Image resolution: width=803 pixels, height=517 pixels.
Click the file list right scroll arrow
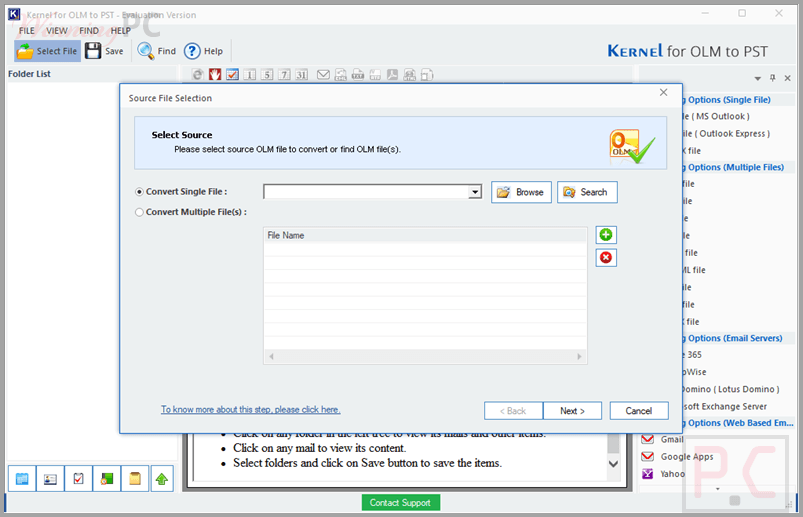[579, 356]
